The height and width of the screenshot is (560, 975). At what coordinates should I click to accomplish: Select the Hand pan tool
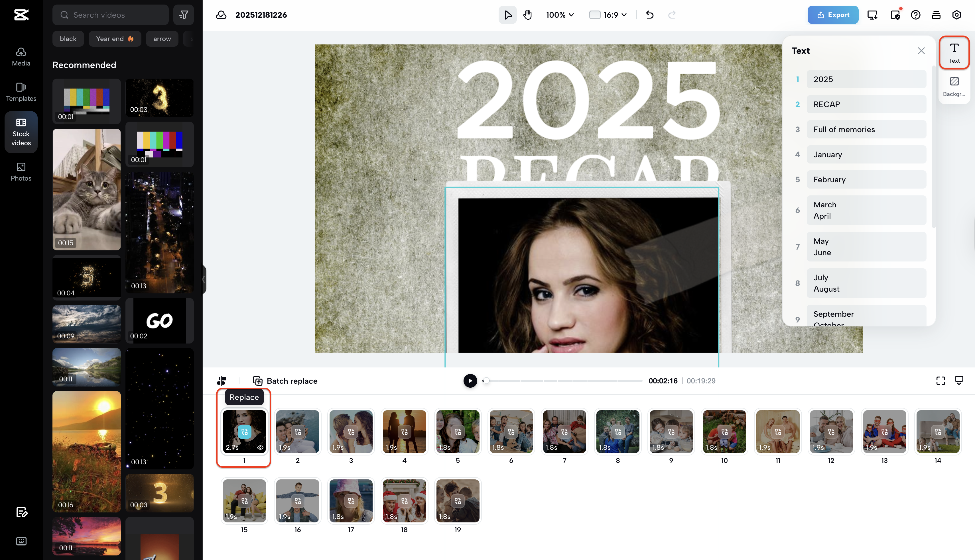[x=527, y=15]
